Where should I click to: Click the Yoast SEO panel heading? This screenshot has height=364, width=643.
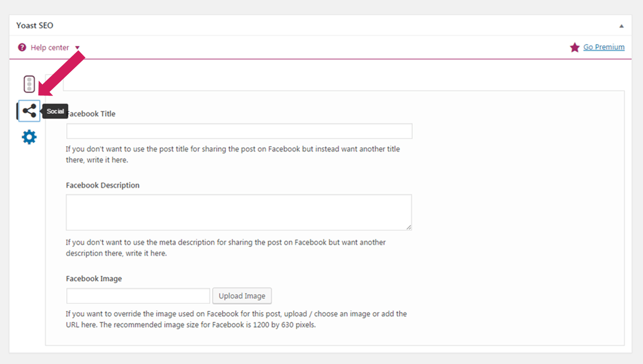[x=35, y=25]
